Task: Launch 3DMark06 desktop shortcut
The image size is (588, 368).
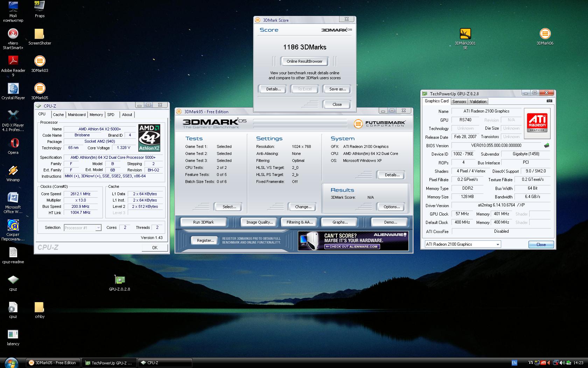Action: coord(545,37)
